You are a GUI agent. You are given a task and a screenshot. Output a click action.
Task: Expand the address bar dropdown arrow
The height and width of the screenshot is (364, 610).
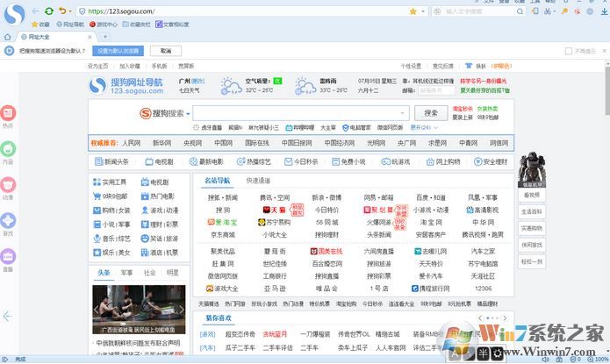pyautogui.click(x=423, y=11)
